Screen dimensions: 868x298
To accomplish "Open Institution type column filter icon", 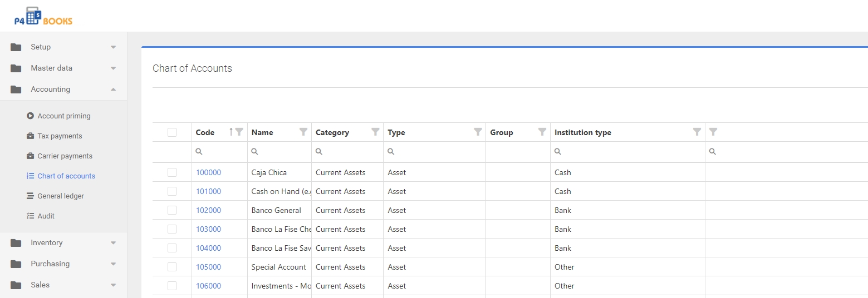I will [697, 132].
